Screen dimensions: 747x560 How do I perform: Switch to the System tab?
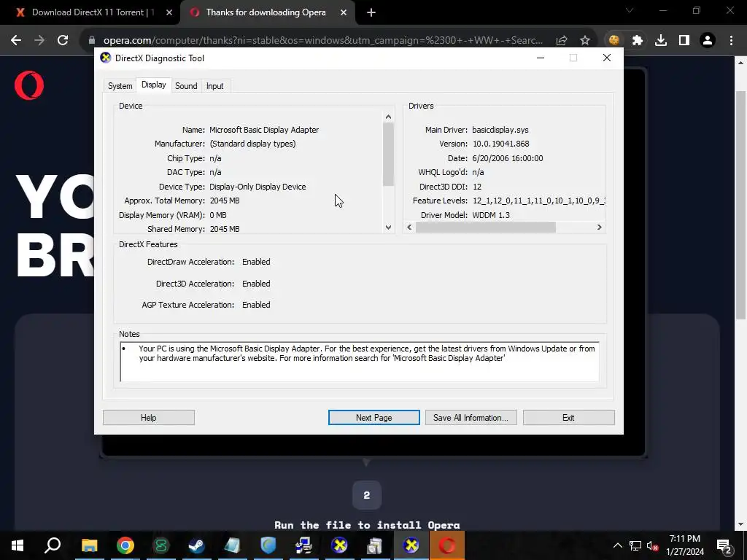point(120,86)
